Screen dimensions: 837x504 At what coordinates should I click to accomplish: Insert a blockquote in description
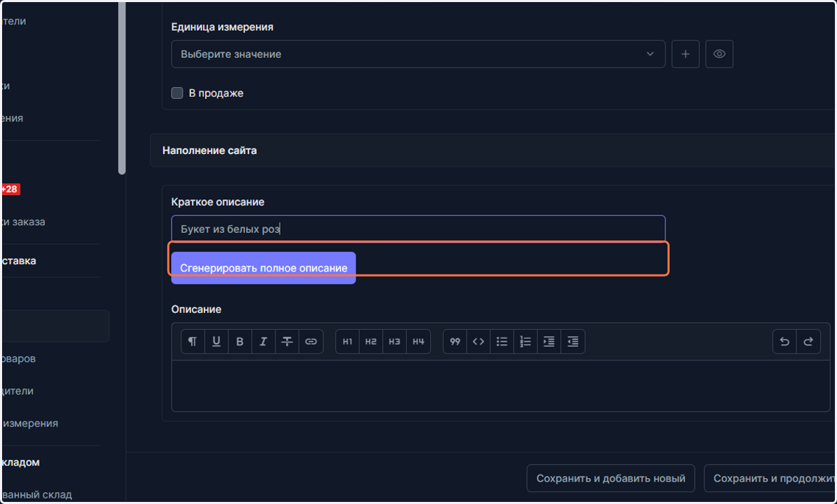pos(455,342)
